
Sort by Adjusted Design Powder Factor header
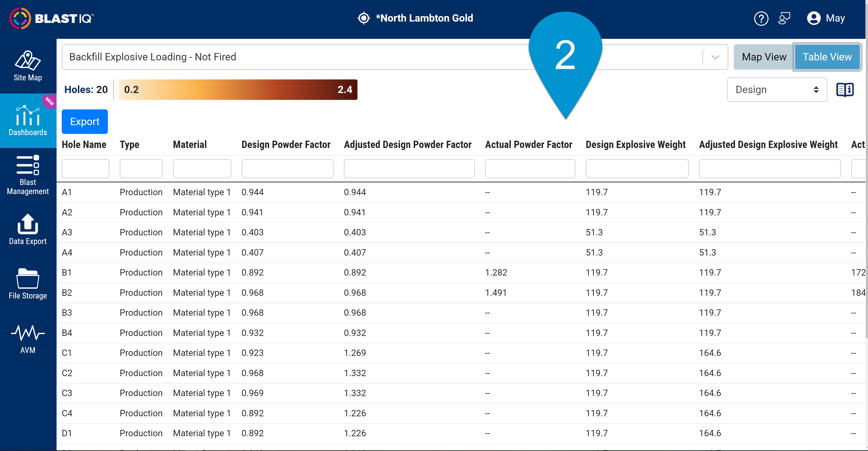[x=407, y=144]
